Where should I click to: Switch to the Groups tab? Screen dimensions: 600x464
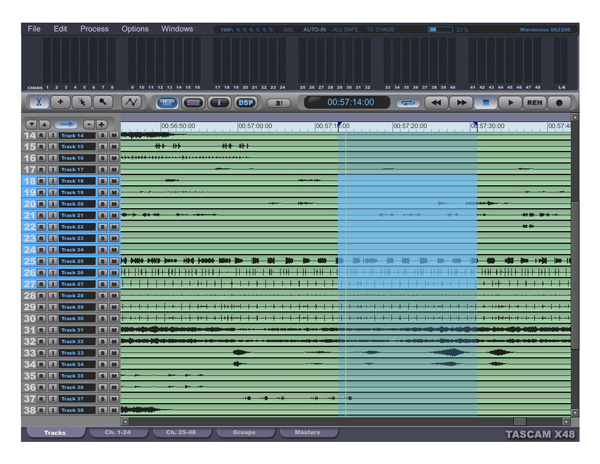click(x=244, y=432)
